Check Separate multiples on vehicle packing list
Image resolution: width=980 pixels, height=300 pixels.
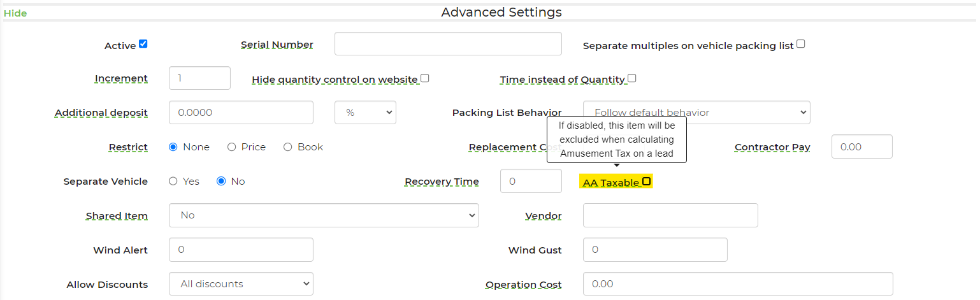(801, 44)
